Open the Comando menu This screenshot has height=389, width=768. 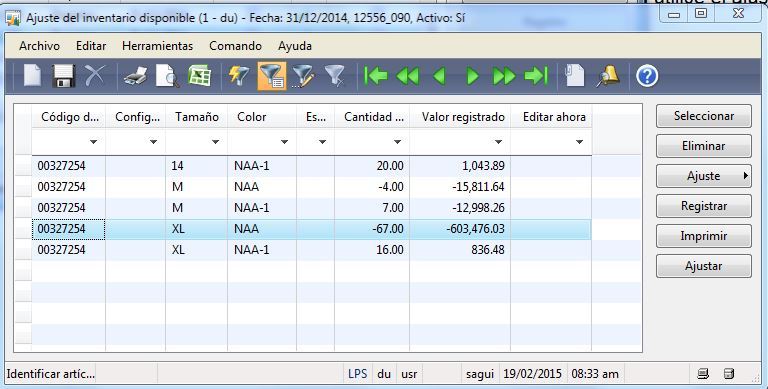click(236, 46)
